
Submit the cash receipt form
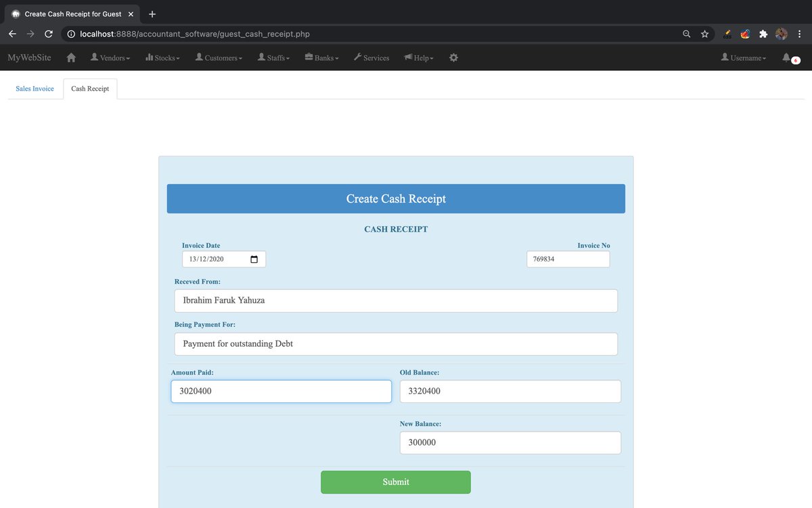[x=396, y=482]
